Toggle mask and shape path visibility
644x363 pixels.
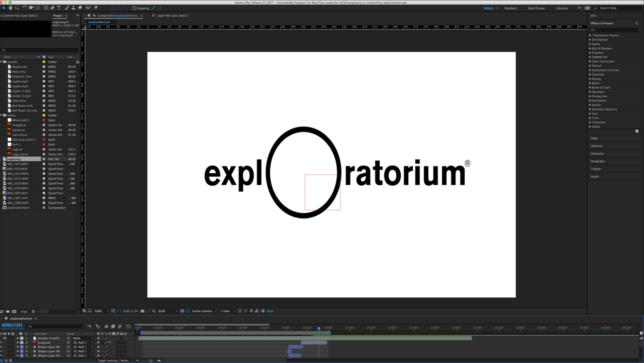(x=119, y=311)
